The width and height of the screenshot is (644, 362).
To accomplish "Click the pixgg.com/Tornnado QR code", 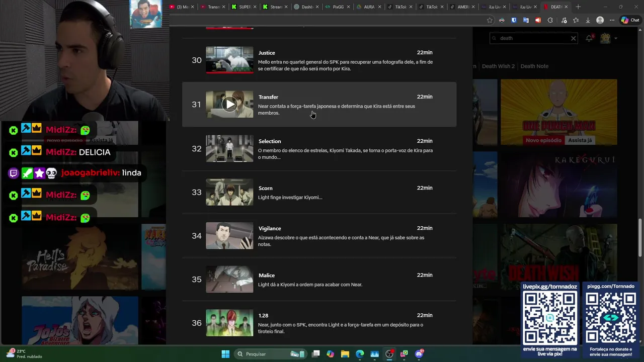I will coord(611,318).
